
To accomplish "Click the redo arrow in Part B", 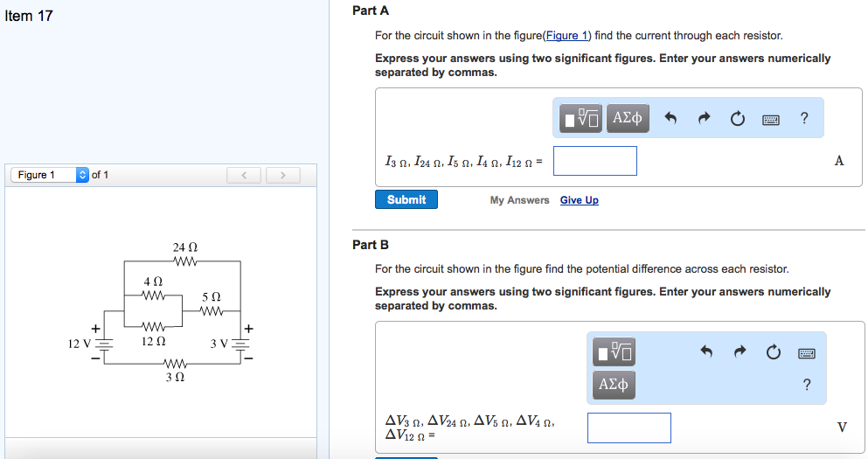I will [x=740, y=352].
